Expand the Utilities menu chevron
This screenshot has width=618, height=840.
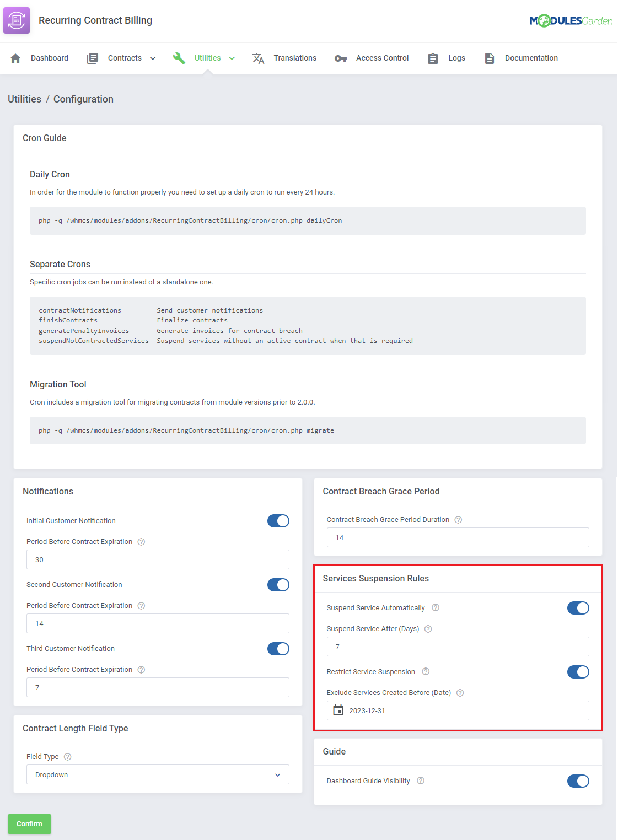tap(232, 58)
